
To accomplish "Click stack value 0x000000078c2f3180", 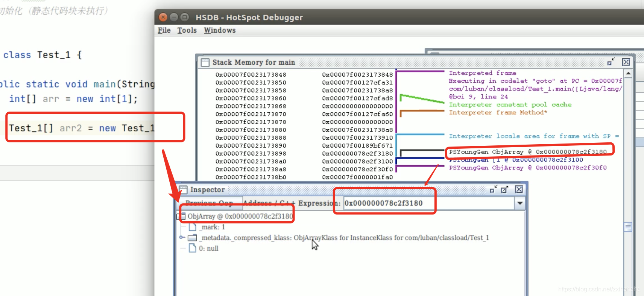I will coord(357,154).
